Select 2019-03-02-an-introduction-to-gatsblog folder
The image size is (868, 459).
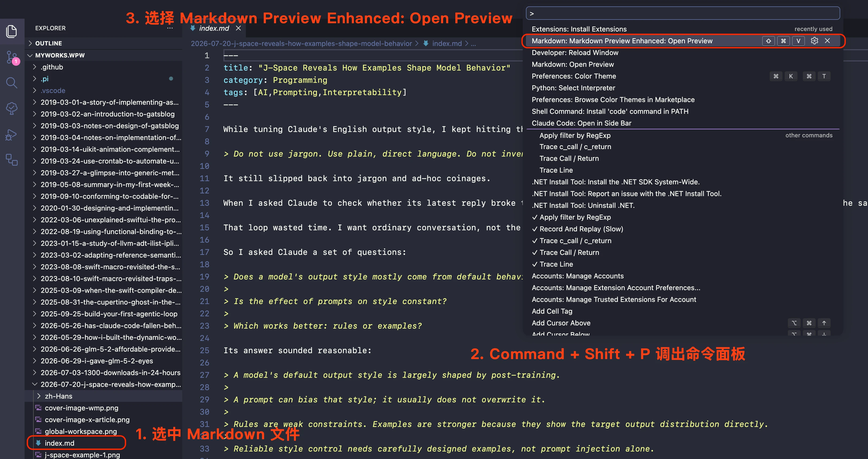(103, 114)
